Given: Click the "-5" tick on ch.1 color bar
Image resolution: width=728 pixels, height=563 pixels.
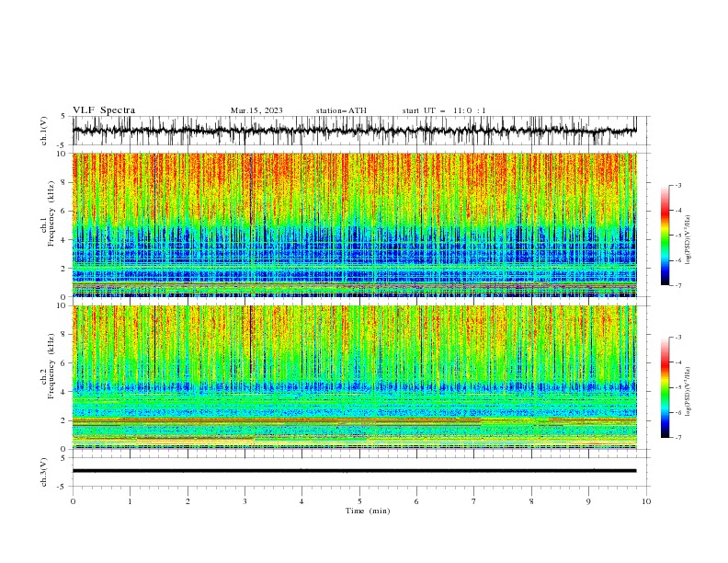Looking at the screenshot, I should point(677,236).
